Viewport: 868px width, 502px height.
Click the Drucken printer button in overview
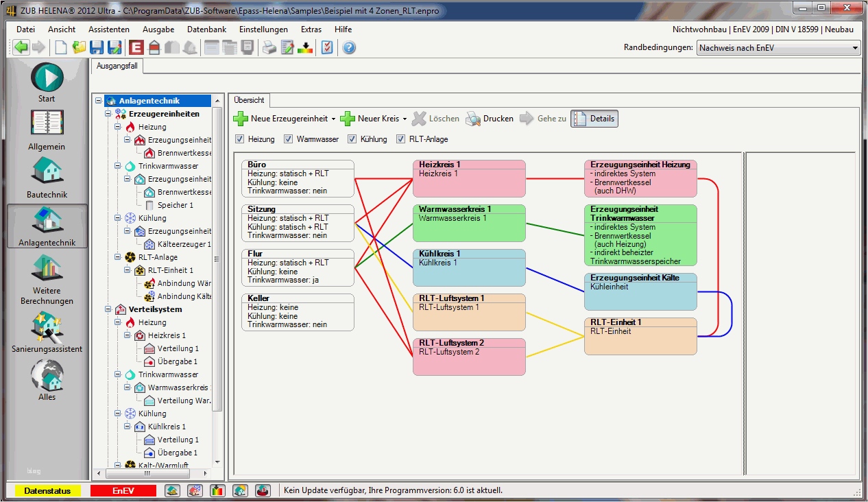[x=490, y=119]
